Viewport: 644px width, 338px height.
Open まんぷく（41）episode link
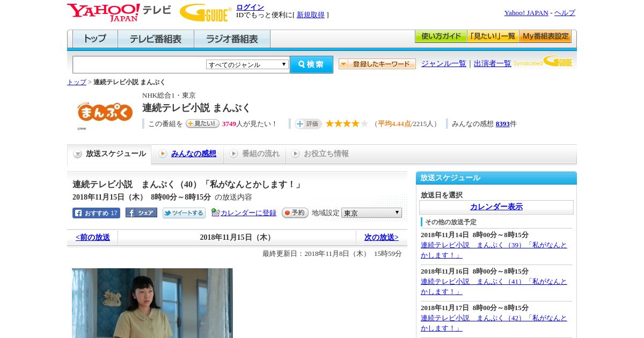point(494,286)
